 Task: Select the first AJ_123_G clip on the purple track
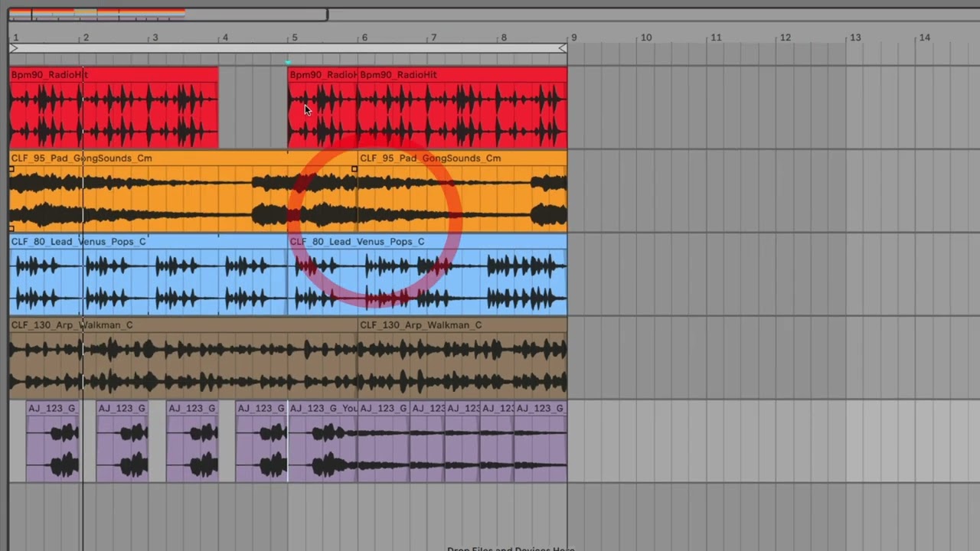tap(53, 442)
